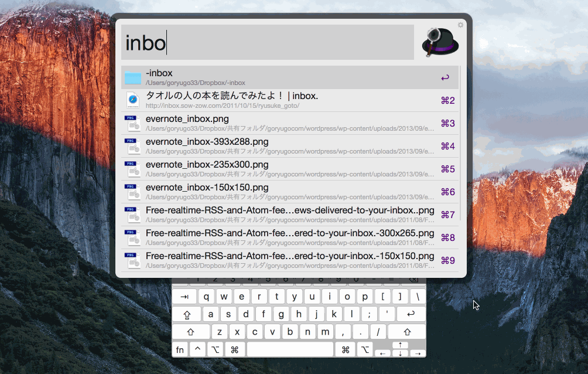This screenshot has width=588, height=374.
Task: Click the Safari bookmark icon in the second result
Action: coord(133,100)
